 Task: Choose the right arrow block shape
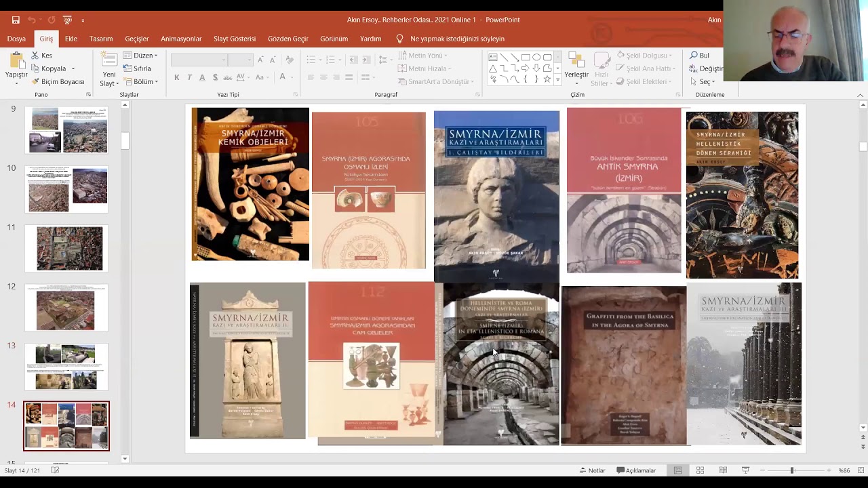point(526,68)
